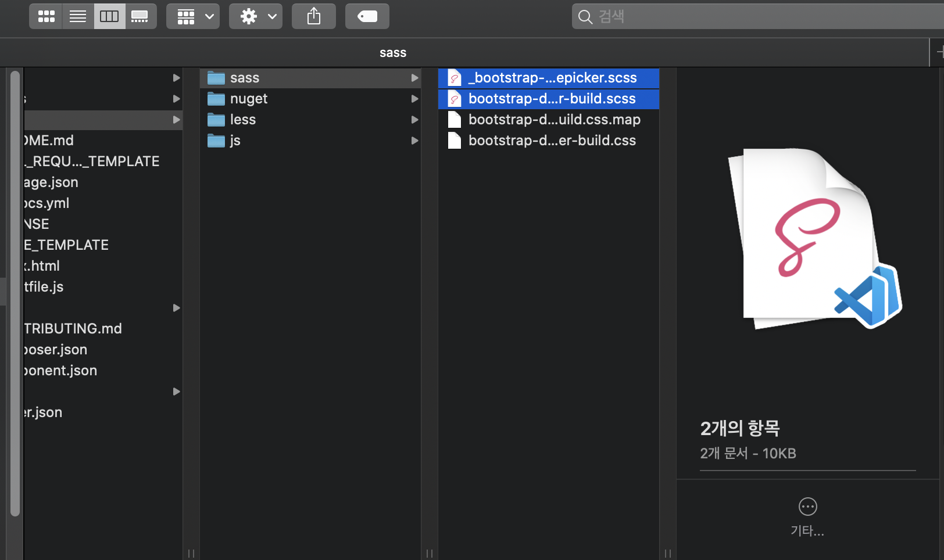Click the Edit Tags button
This screenshot has height=560, width=944.
[367, 16]
